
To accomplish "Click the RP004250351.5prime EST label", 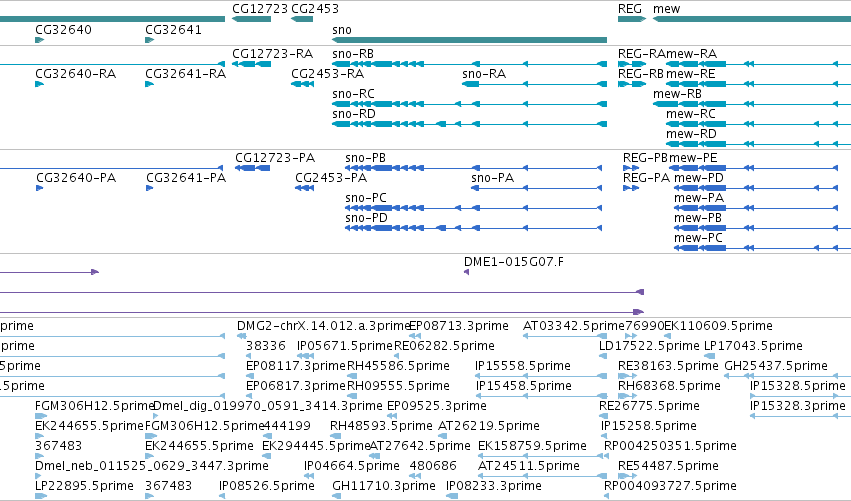I will [x=670, y=447].
